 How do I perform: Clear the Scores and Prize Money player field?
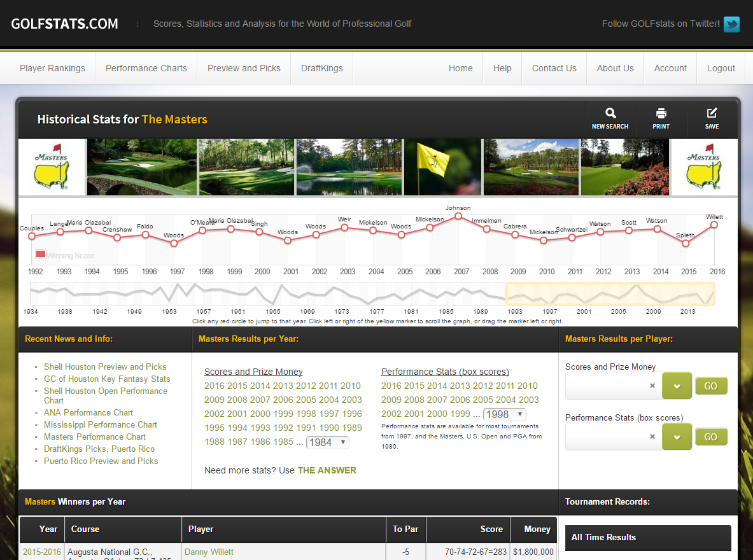click(x=652, y=386)
